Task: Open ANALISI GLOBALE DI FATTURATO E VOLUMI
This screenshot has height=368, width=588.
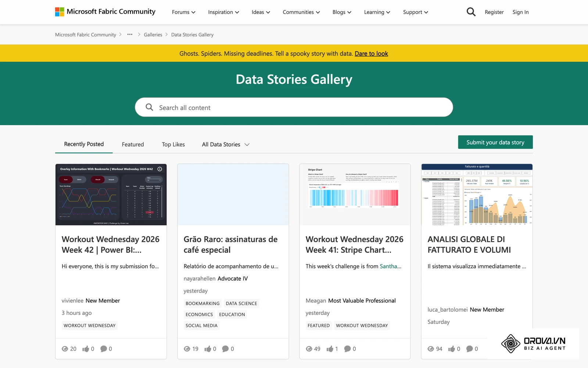Action: (469, 245)
